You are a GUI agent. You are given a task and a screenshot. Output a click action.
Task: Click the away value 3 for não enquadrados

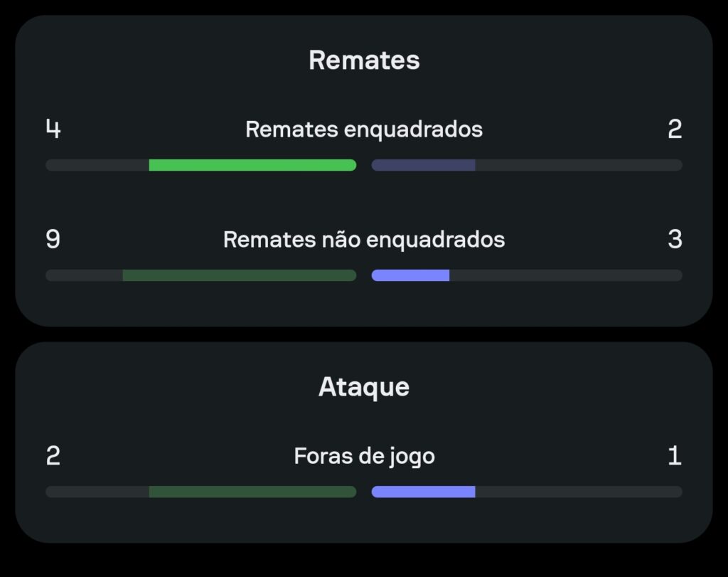(675, 239)
